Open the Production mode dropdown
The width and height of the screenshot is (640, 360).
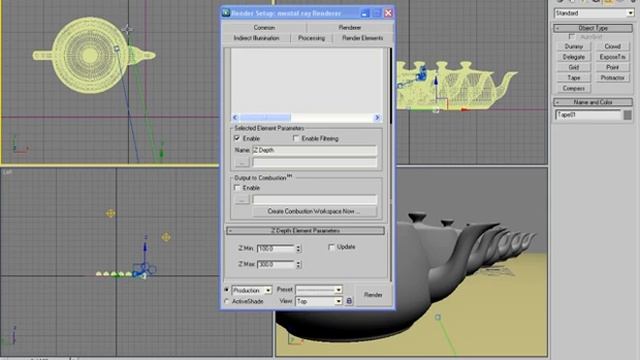(x=268, y=290)
